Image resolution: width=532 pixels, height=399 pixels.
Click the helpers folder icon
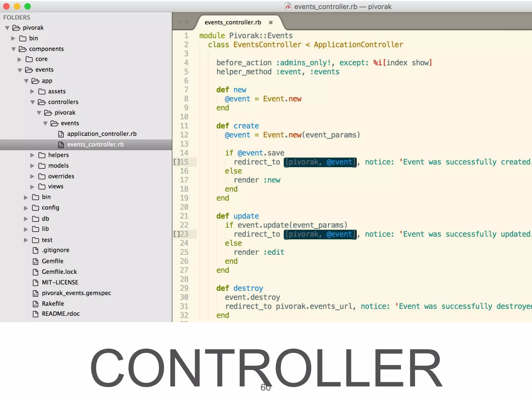tap(42, 155)
